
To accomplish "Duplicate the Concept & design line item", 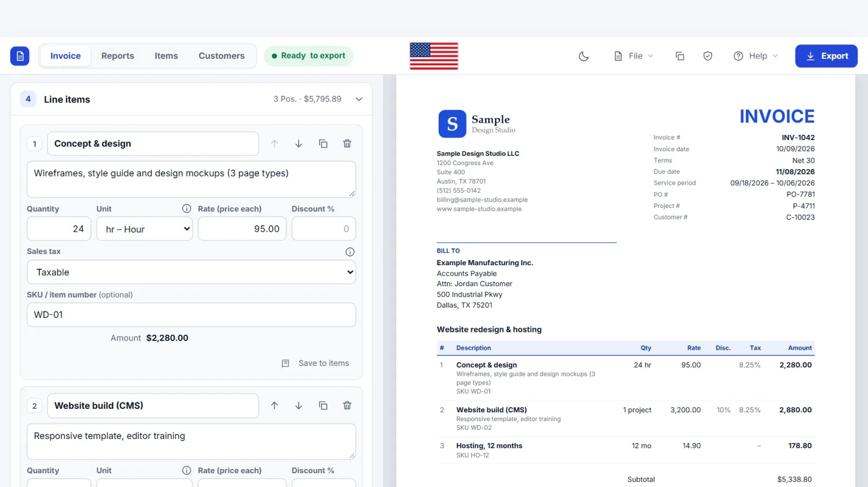I will (x=323, y=144).
